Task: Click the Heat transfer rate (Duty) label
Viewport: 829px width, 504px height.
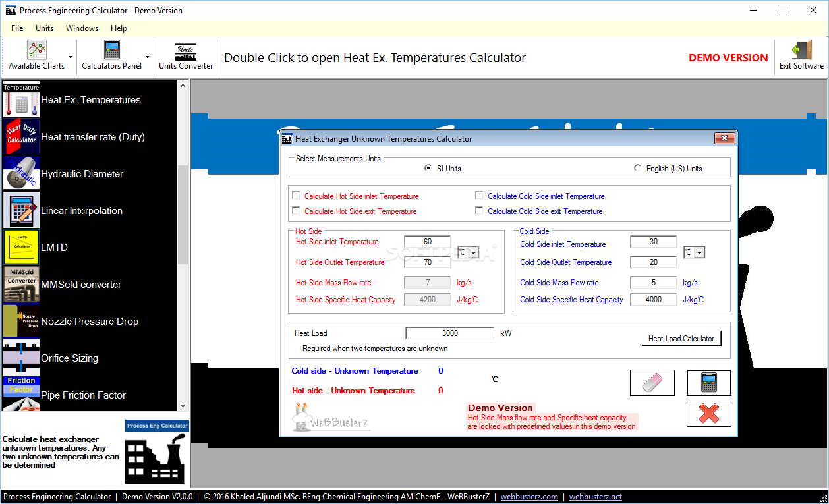Action: [x=93, y=137]
